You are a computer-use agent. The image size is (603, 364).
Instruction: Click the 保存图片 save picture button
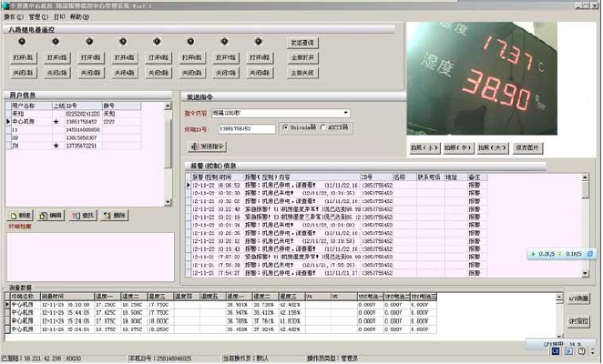pos(527,148)
